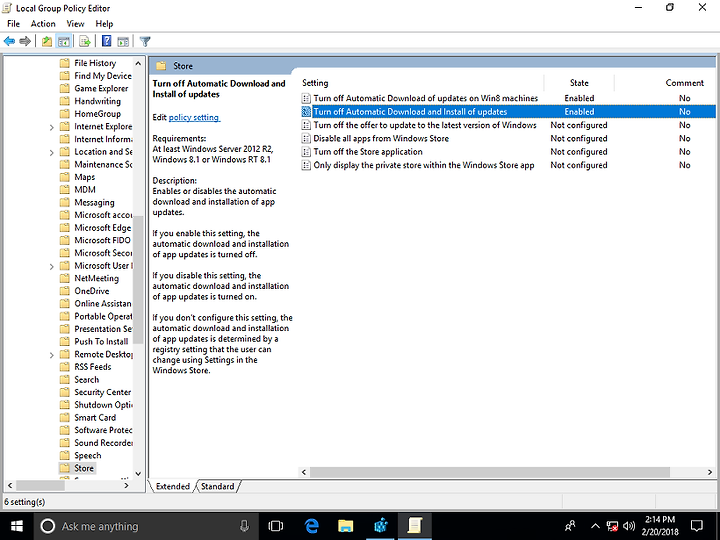
Task: Select the HomeGroup tree folder
Action: click(x=97, y=114)
